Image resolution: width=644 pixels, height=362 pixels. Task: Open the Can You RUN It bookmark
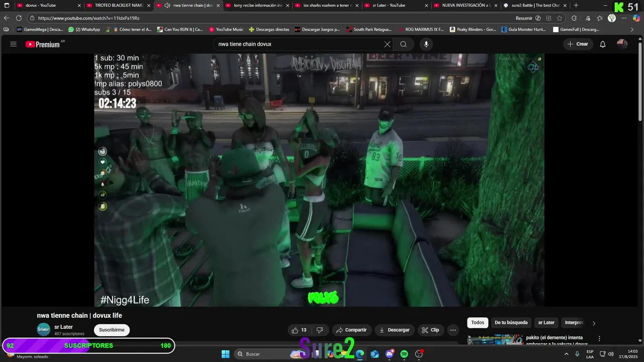(180, 30)
